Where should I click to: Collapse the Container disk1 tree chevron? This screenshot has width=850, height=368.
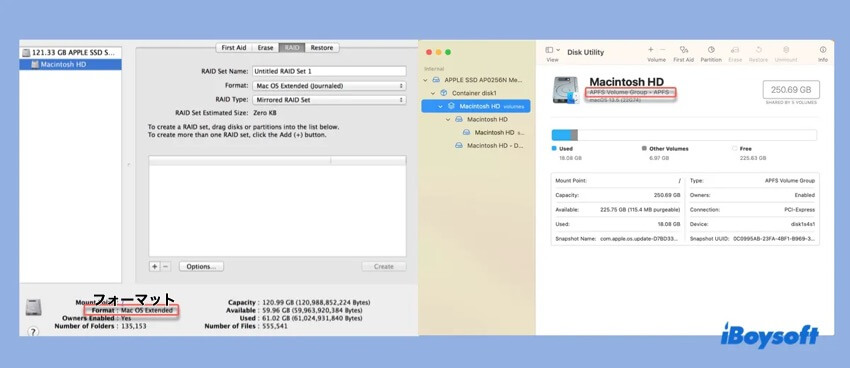[433, 93]
